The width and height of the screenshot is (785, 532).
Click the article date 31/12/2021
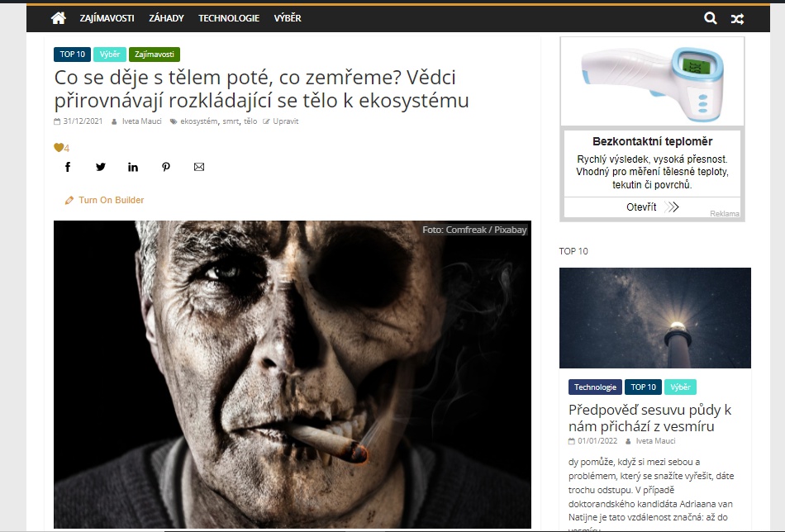(83, 121)
